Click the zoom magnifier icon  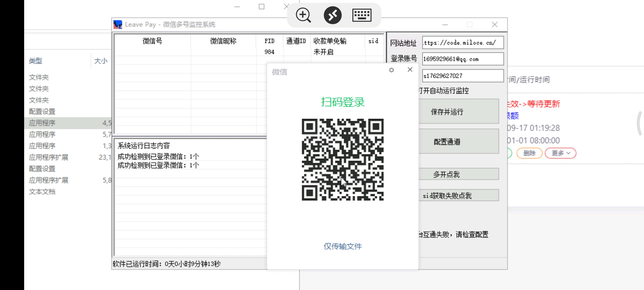303,15
